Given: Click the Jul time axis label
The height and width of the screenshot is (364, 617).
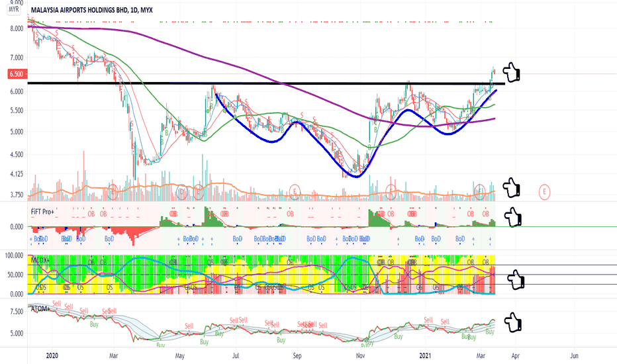Looking at the screenshot, I should click(235, 356).
